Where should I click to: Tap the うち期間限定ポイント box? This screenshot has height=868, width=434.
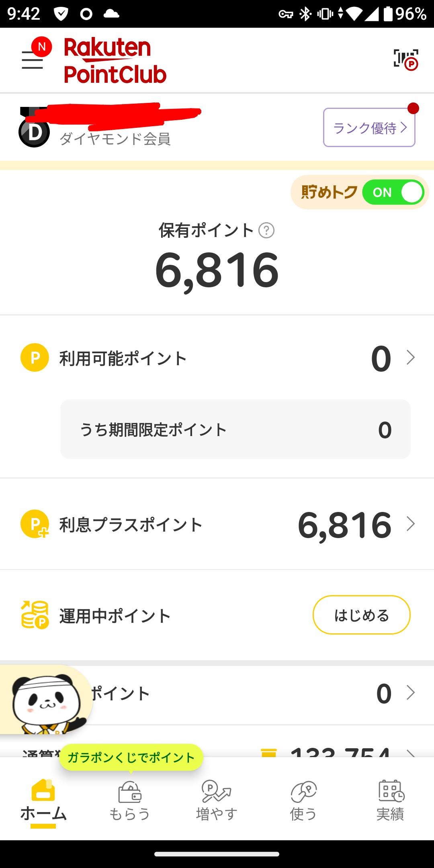(235, 429)
